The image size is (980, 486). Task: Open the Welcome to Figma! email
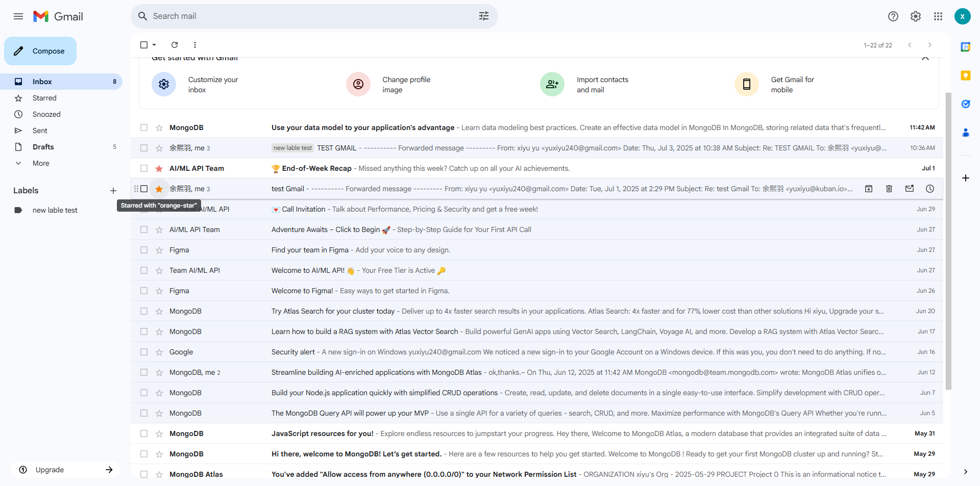537,291
